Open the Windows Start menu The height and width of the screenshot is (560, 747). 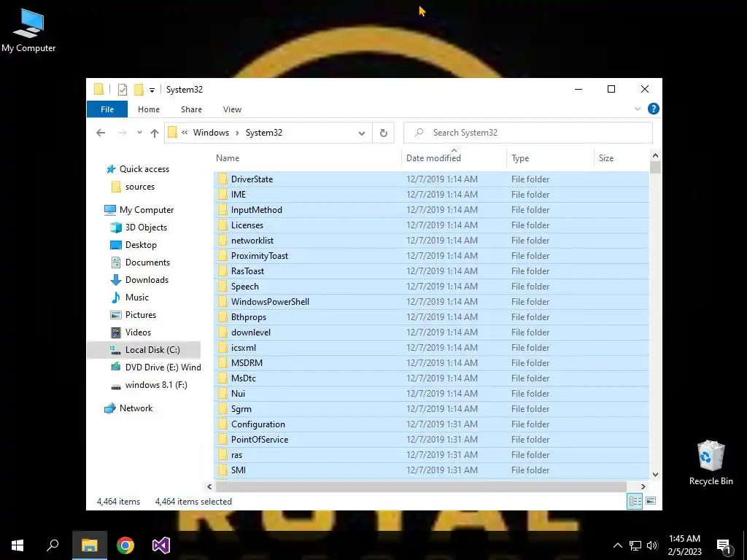coord(18,545)
